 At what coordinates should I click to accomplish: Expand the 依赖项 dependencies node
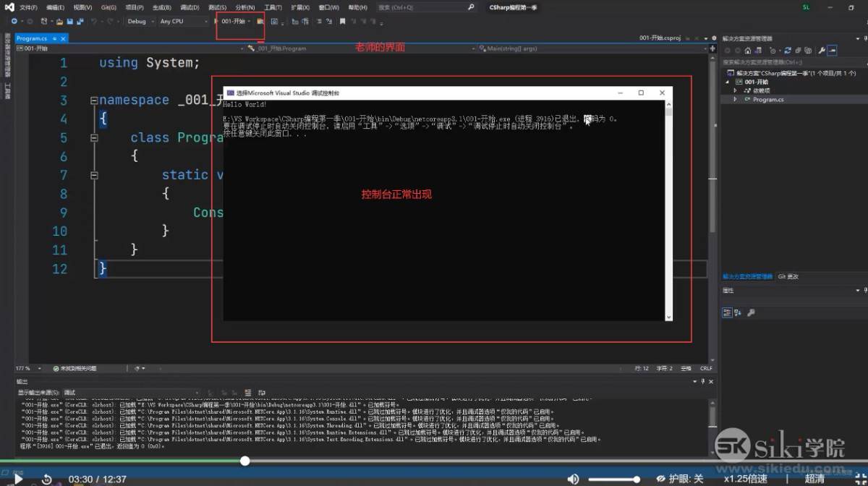click(736, 90)
